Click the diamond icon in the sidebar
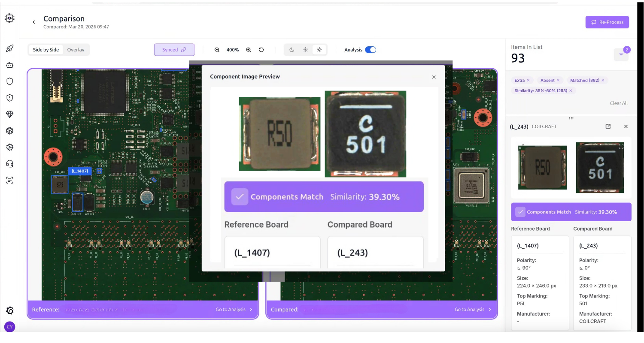The height and width of the screenshot is (343, 644). 9,114
